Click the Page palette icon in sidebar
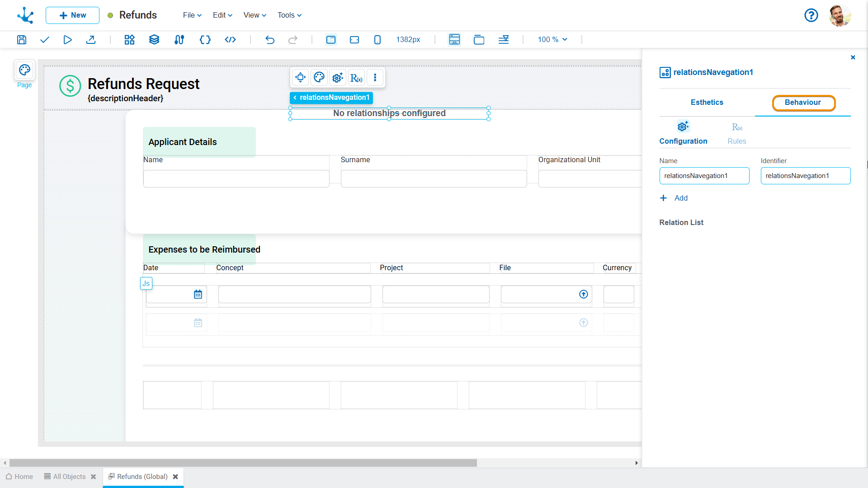Screen dimensions: 868x488 point(24,70)
